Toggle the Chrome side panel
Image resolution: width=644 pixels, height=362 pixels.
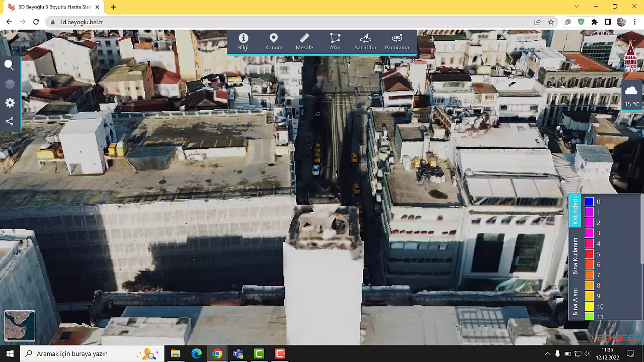608,22
